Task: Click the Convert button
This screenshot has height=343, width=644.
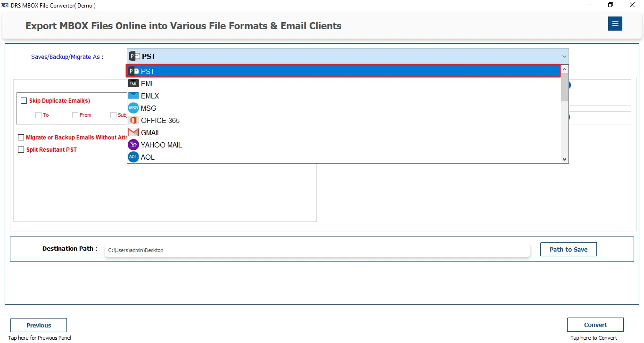Action: [x=595, y=325]
